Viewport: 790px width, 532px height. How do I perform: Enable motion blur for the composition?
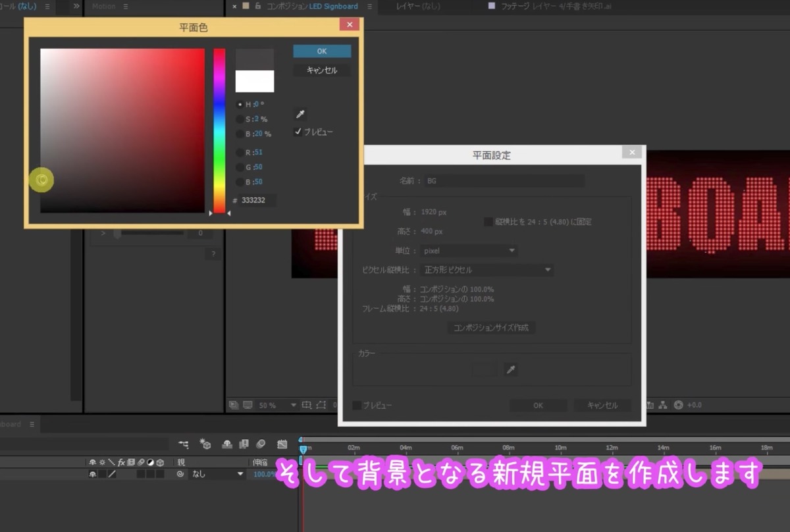tap(261, 444)
